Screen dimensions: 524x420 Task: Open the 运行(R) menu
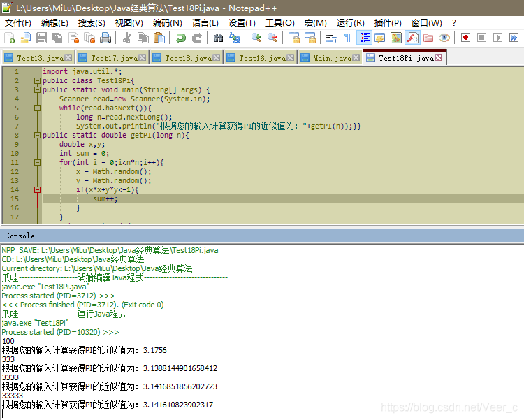tap(350, 23)
